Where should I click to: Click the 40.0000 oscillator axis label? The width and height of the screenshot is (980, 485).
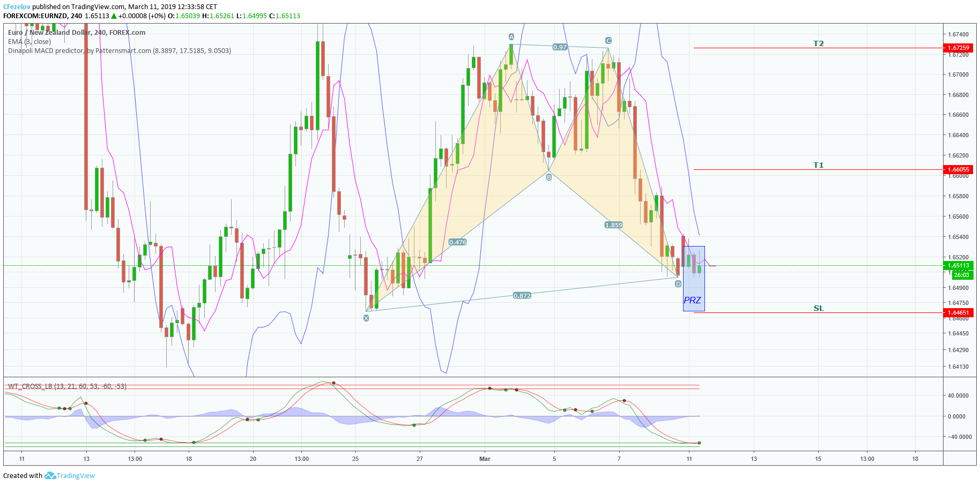click(959, 396)
